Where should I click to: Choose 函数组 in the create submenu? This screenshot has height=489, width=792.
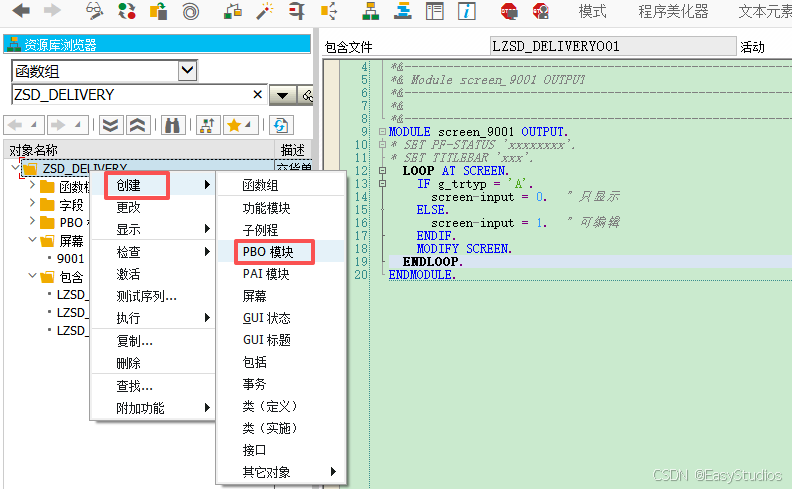click(281, 185)
